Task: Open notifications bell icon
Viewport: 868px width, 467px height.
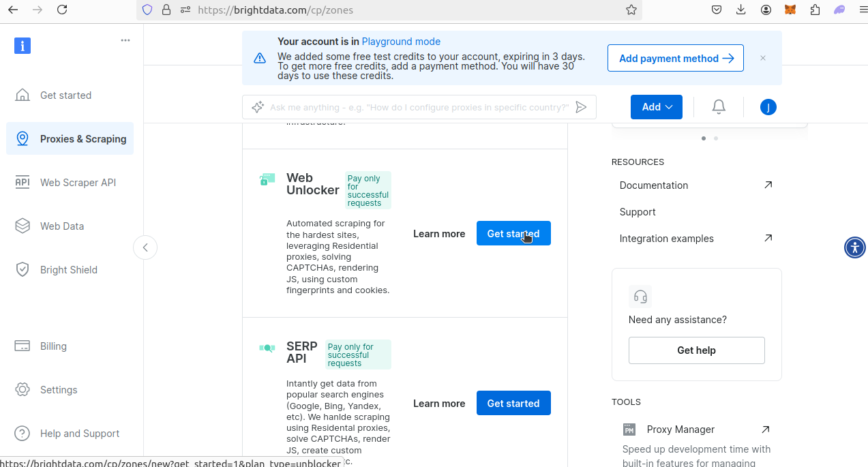Action: [719, 107]
